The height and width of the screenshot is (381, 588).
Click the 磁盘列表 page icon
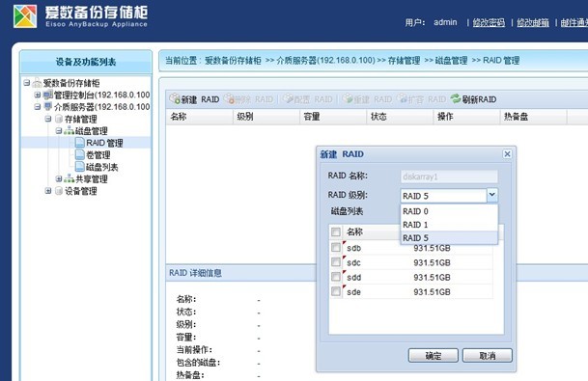point(79,166)
